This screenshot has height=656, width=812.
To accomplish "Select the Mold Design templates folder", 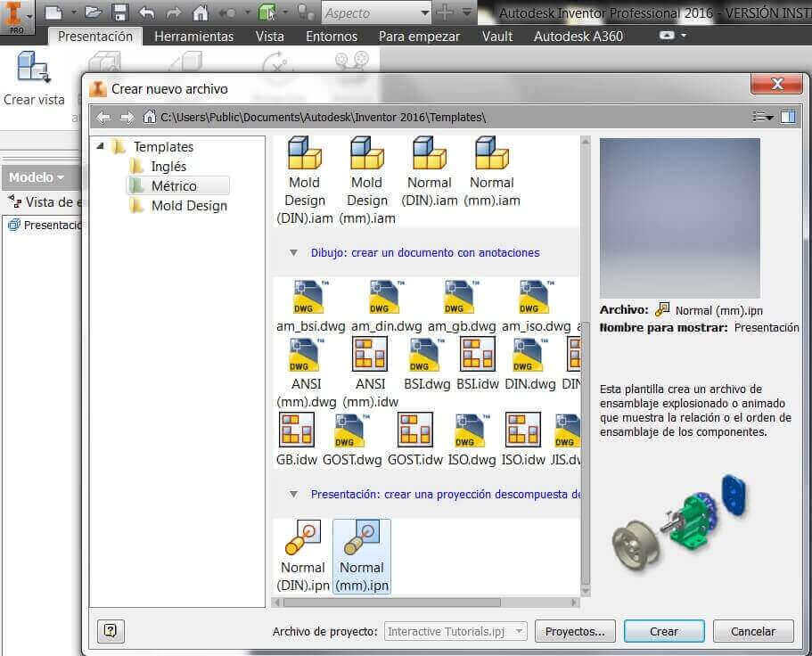I will (178, 206).
